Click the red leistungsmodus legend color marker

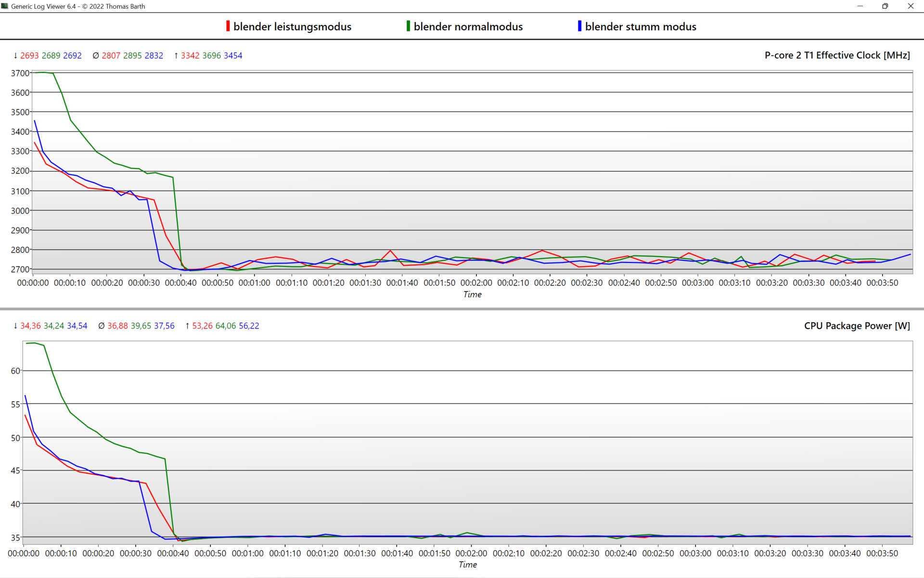pos(228,26)
